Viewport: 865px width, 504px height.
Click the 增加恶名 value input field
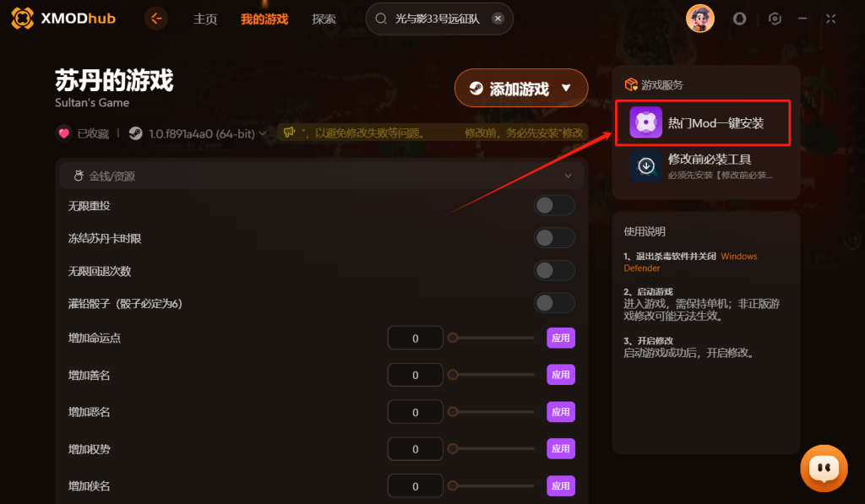pyautogui.click(x=416, y=412)
